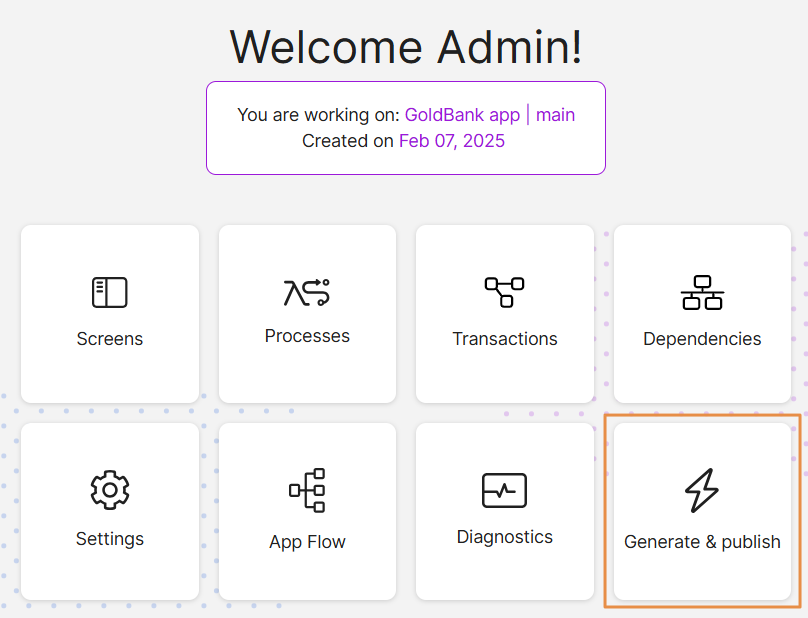808x618 pixels.
Task: Click the Diagnostics heartbeat monitor icon
Action: (x=505, y=490)
